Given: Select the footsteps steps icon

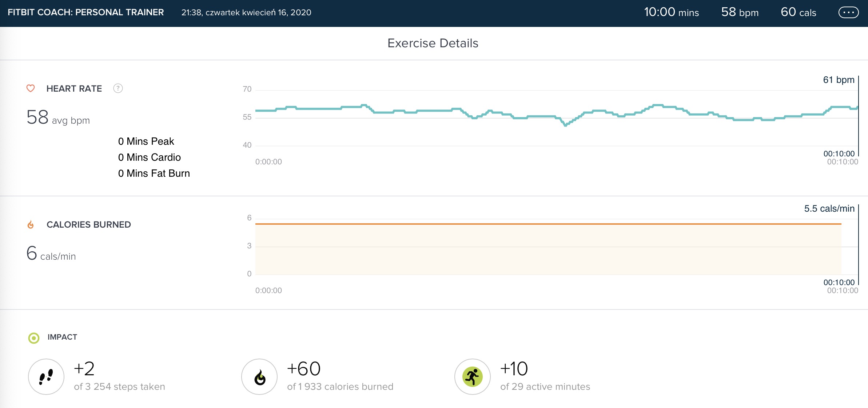Looking at the screenshot, I should tap(46, 377).
